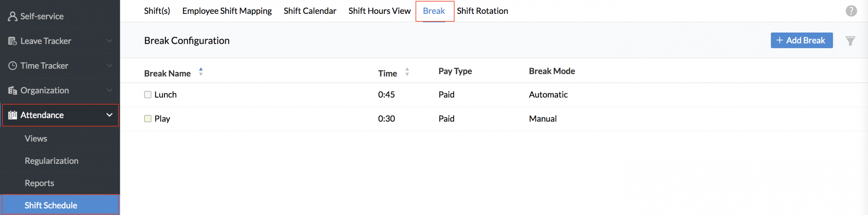Expand the Time Tracker chevron
The image size is (868, 215).
(x=109, y=65)
